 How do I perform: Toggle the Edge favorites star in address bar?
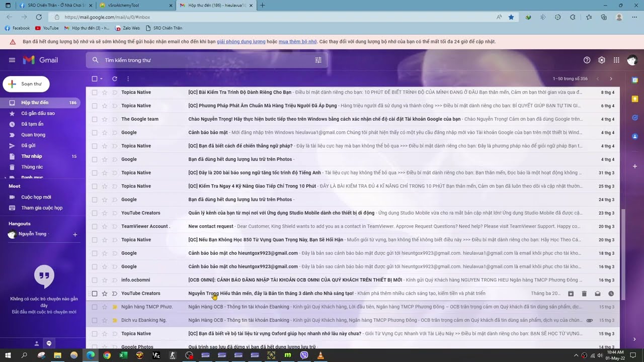point(511,17)
